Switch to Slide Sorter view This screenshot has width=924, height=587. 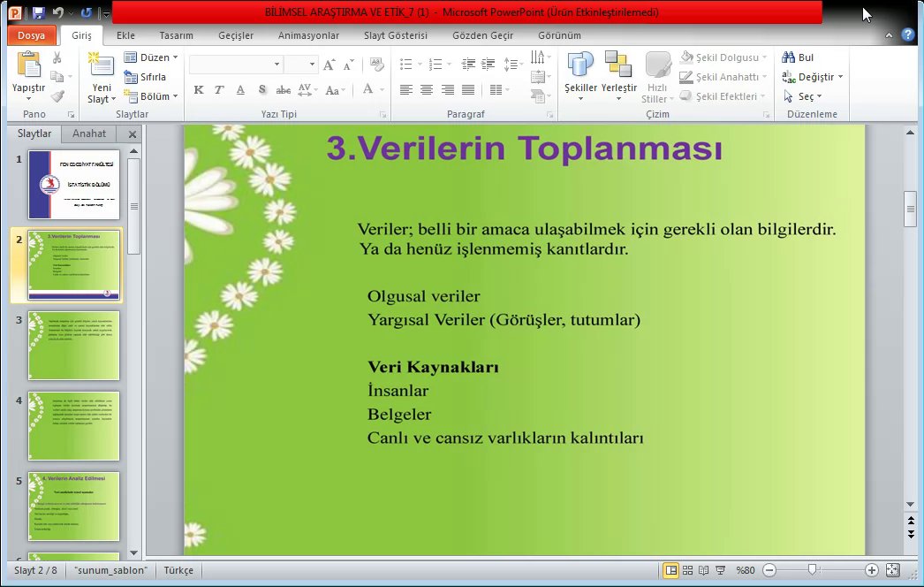[x=687, y=570]
